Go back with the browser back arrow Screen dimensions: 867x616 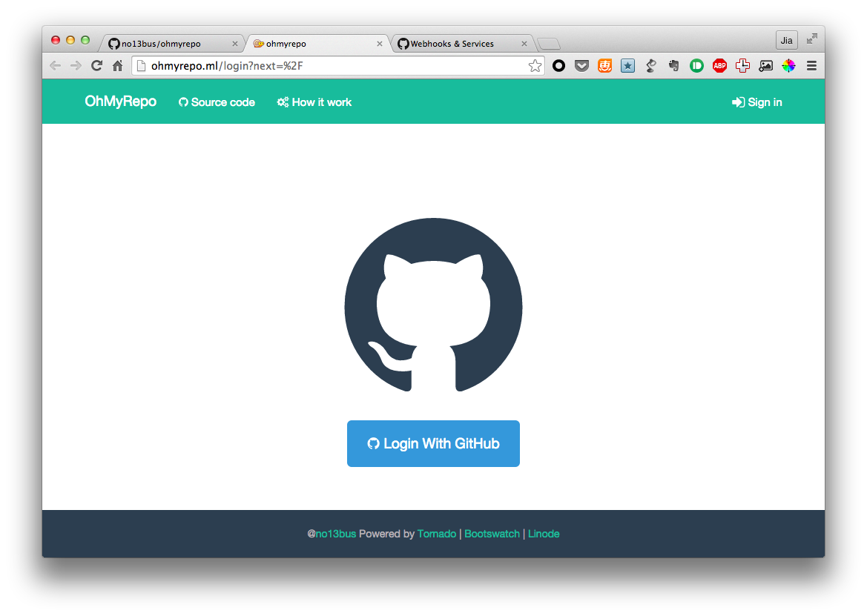[x=56, y=66]
